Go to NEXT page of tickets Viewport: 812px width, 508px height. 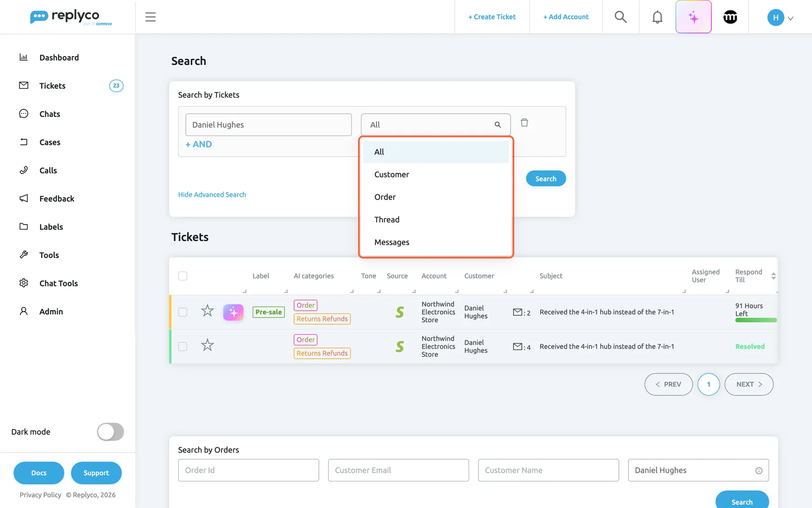(749, 384)
